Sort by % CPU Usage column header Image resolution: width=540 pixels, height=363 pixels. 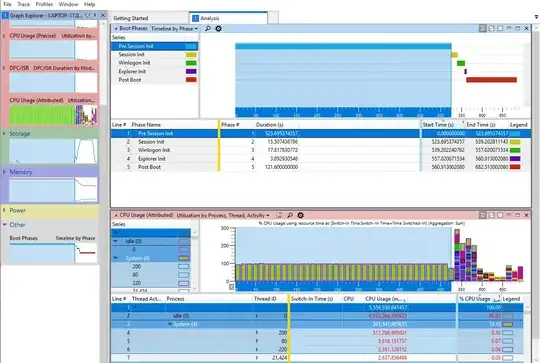pos(475,299)
